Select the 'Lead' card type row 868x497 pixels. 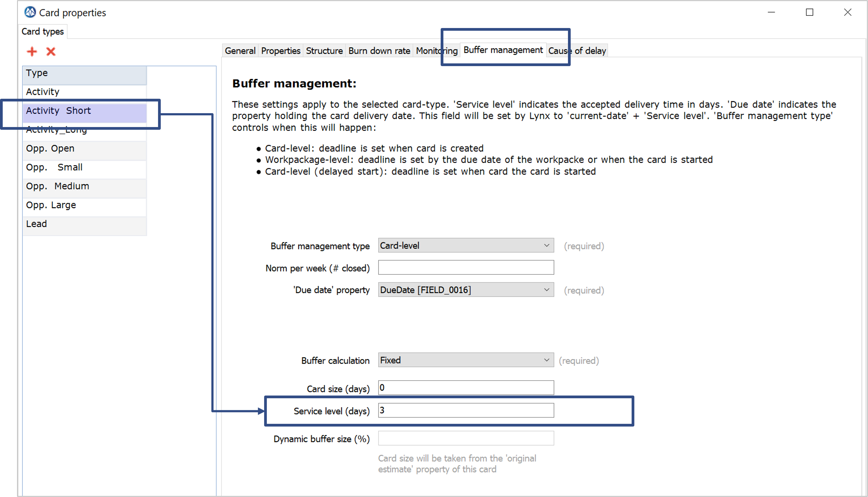pyautogui.click(x=85, y=226)
